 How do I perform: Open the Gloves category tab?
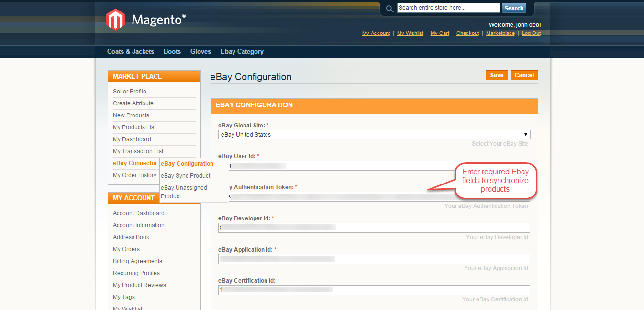[x=200, y=51]
